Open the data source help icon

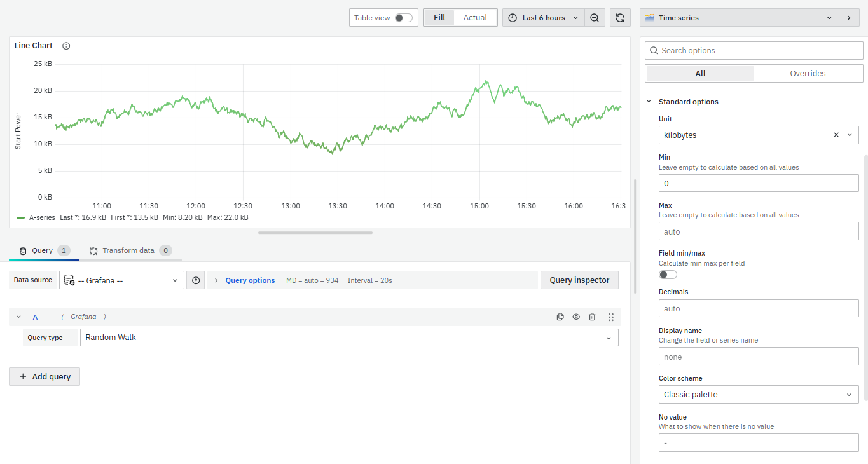point(195,280)
